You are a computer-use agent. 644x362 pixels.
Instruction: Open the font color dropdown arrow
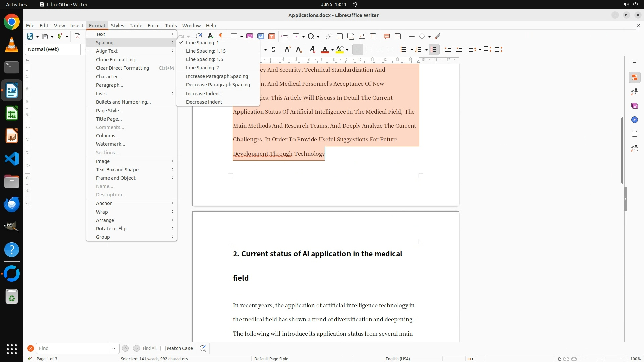[x=332, y=50]
